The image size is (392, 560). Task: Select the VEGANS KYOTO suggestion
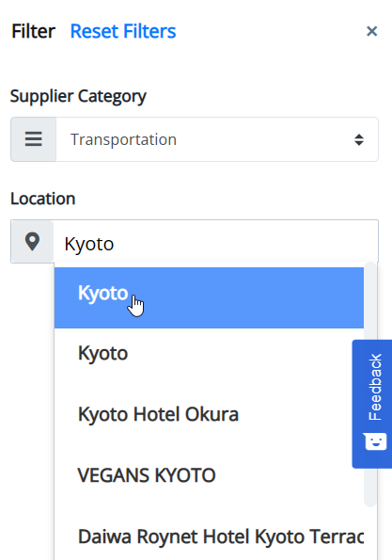tap(209, 475)
